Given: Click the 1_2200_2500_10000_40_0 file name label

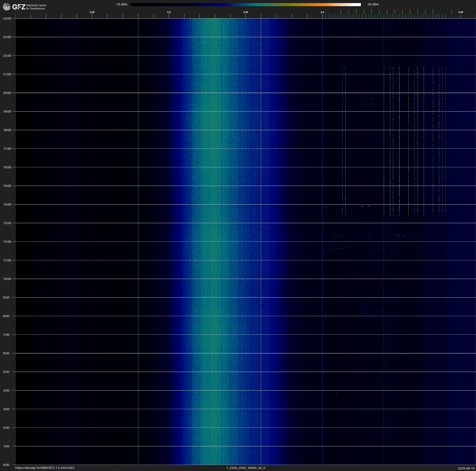Looking at the screenshot, I should click(x=246, y=468).
